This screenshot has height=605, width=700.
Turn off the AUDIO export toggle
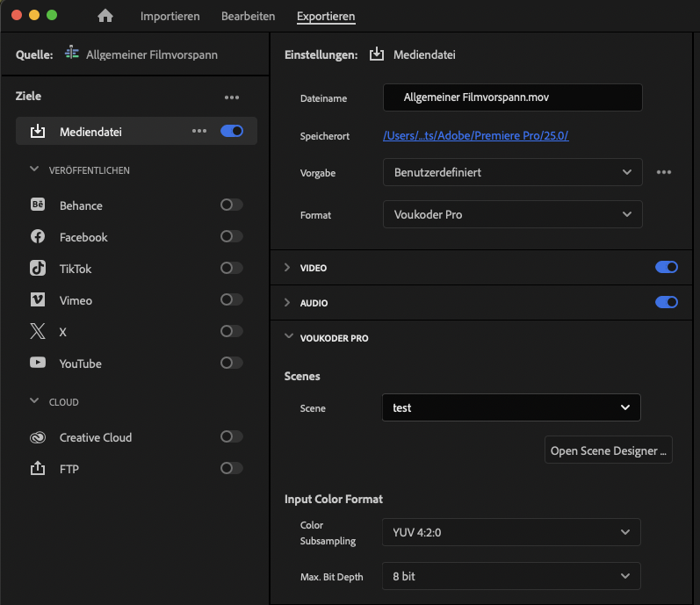pyautogui.click(x=667, y=302)
